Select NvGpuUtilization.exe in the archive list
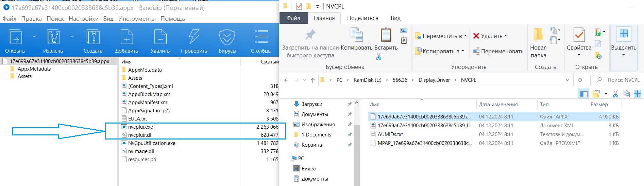The height and width of the screenshot is (186, 644). 152,143
